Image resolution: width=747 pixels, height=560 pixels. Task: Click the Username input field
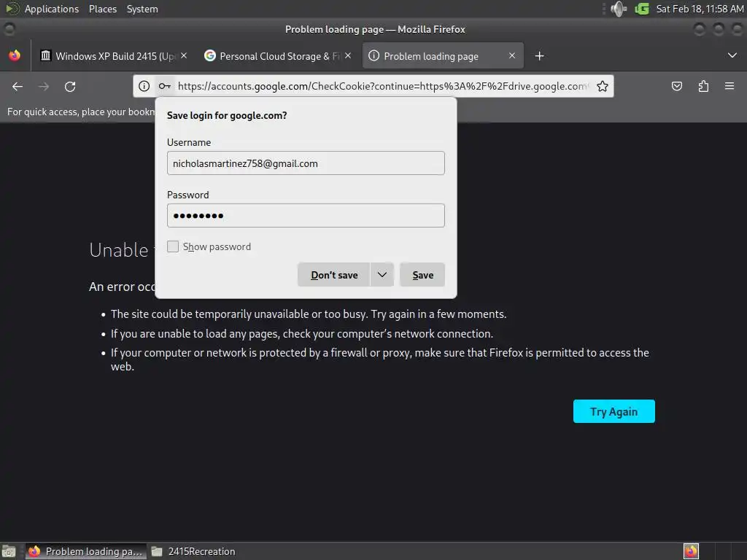[306, 163]
